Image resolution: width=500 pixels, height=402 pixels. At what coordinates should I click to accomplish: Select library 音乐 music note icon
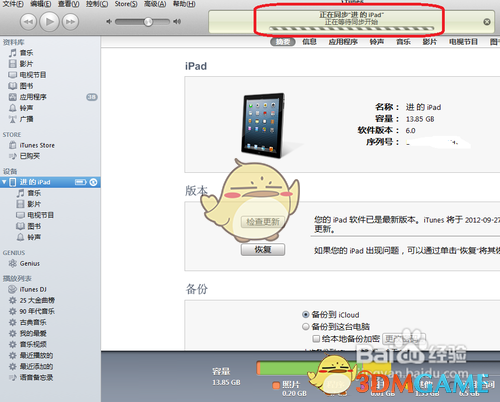pyautogui.click(x=13, y=53)
